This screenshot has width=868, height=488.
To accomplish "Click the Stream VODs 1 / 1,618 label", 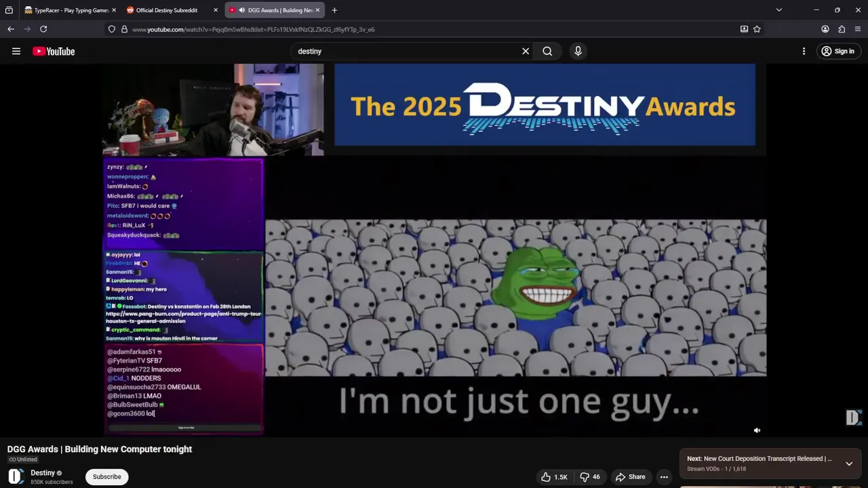I will point(716,469).
